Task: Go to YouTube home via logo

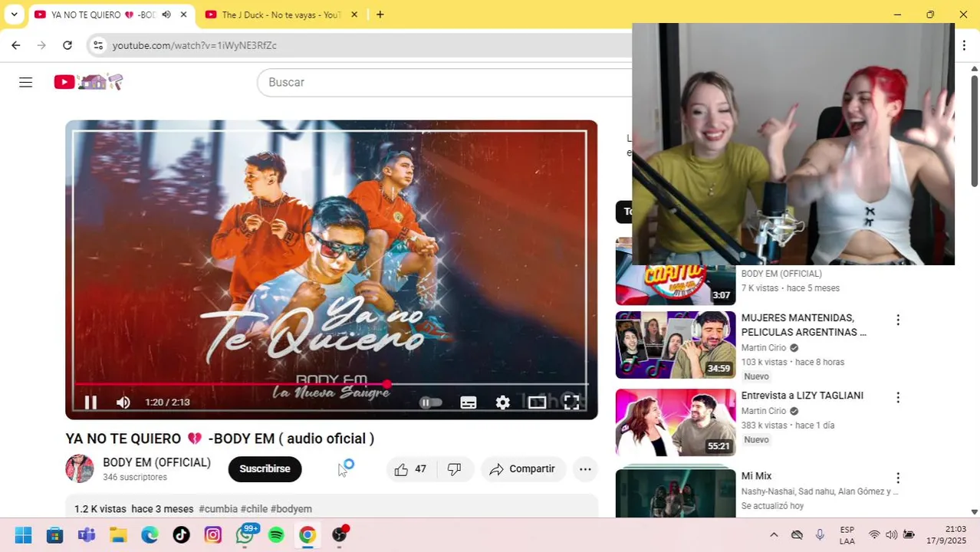Action: (x=88, y=82)
